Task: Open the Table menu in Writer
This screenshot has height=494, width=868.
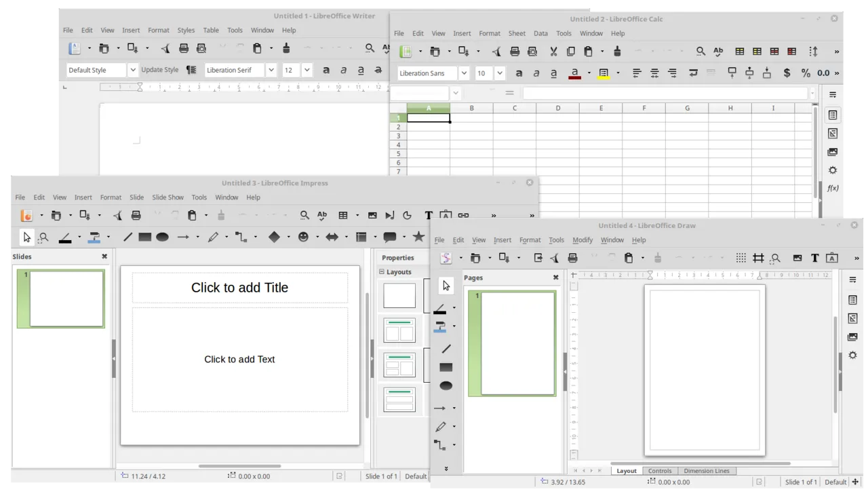Action: (x=211, y=30)
